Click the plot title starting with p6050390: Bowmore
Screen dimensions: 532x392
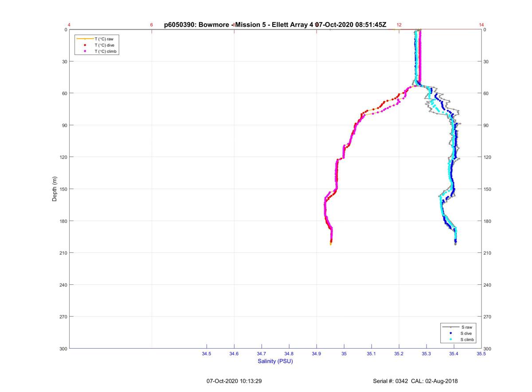(275, 25)
